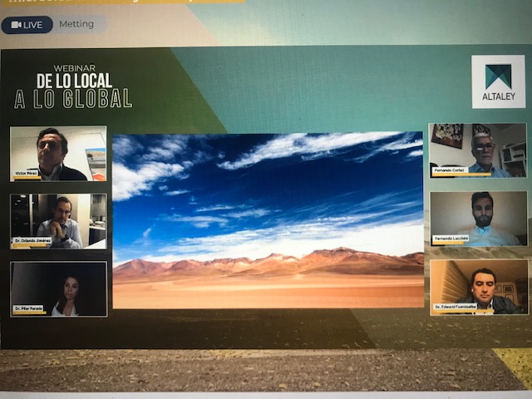532x399 pixels.
Task: Open Víctor Pérez's video tile
Action: [x=58, y=153]
